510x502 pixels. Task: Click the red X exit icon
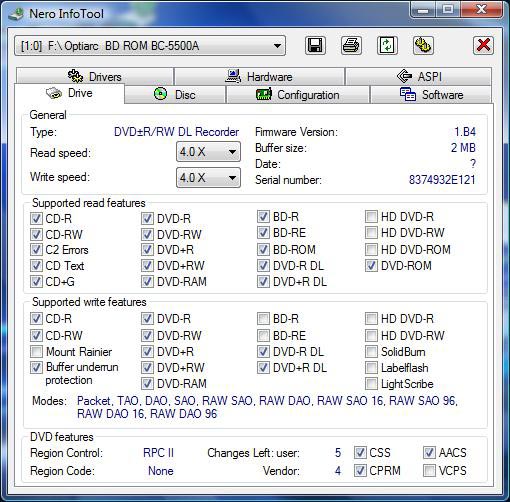click(483, 45)
